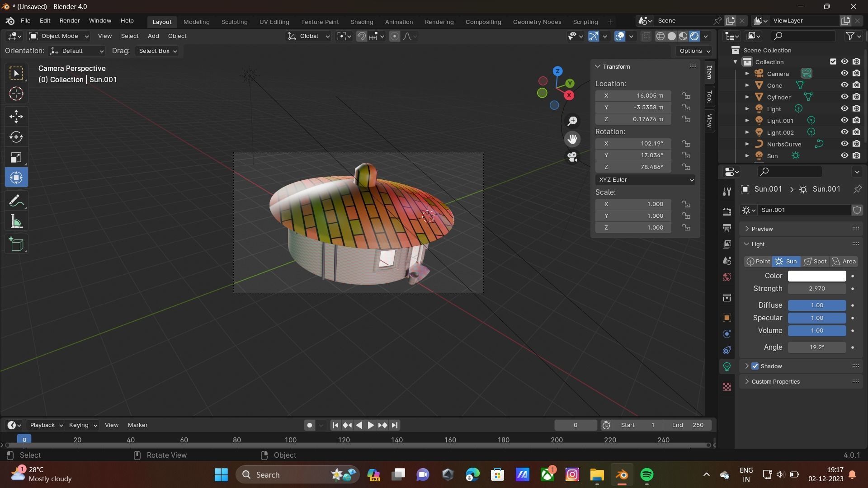Select the Rotate tool

click(16, 137)
